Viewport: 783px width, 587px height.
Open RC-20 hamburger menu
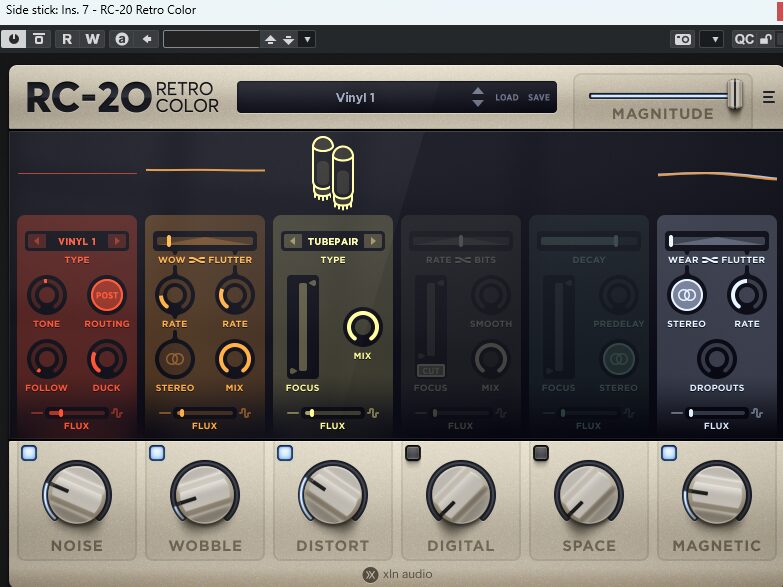[768, 97]
